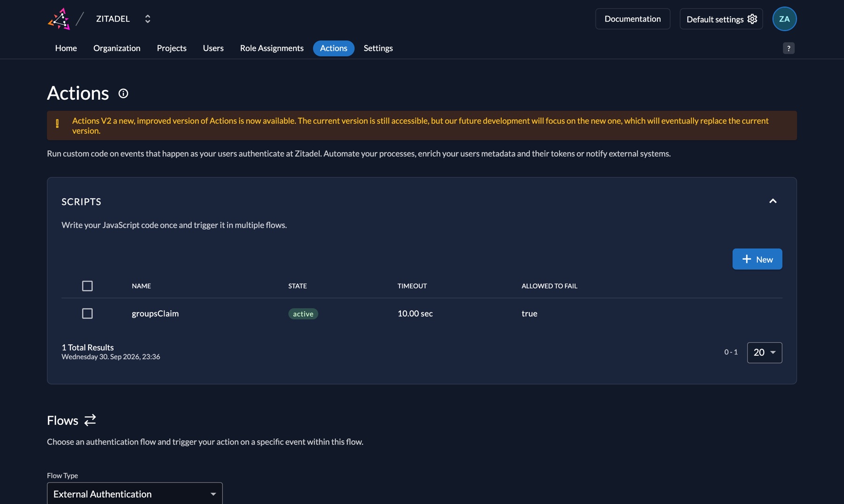
Task: Click the 10.00 sec timeout value
Action: [415, 313]
